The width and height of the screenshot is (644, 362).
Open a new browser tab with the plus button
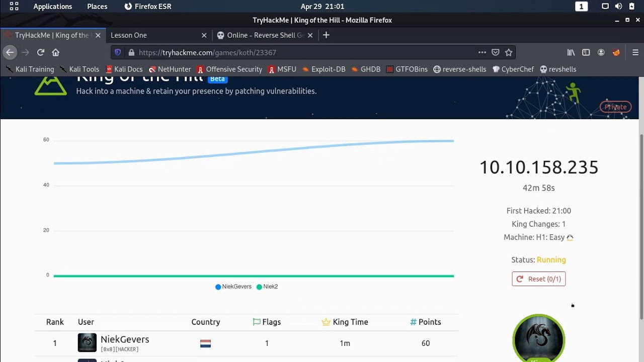(x=326, y=35)
